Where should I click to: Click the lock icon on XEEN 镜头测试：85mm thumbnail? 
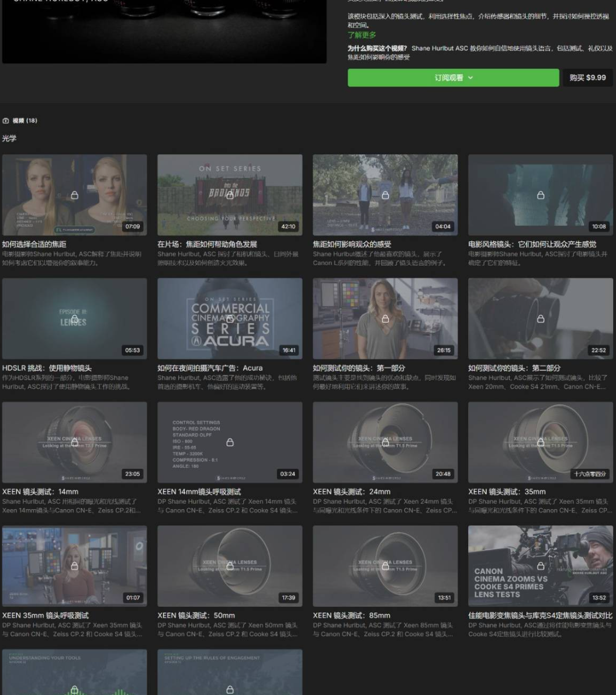point(385,566)
